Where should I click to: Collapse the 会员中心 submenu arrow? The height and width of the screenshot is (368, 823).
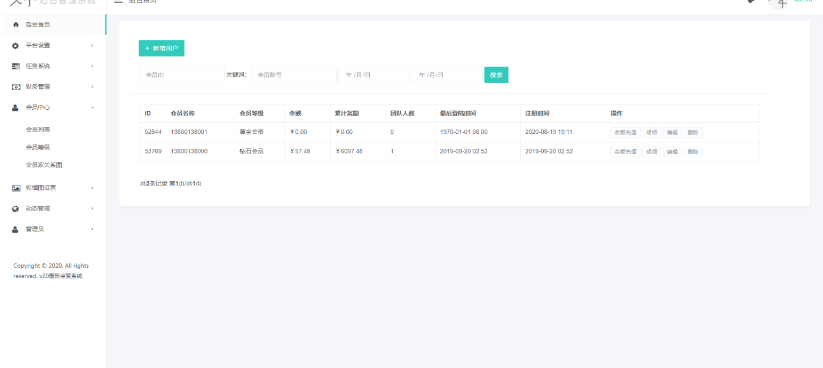(92, 108)
